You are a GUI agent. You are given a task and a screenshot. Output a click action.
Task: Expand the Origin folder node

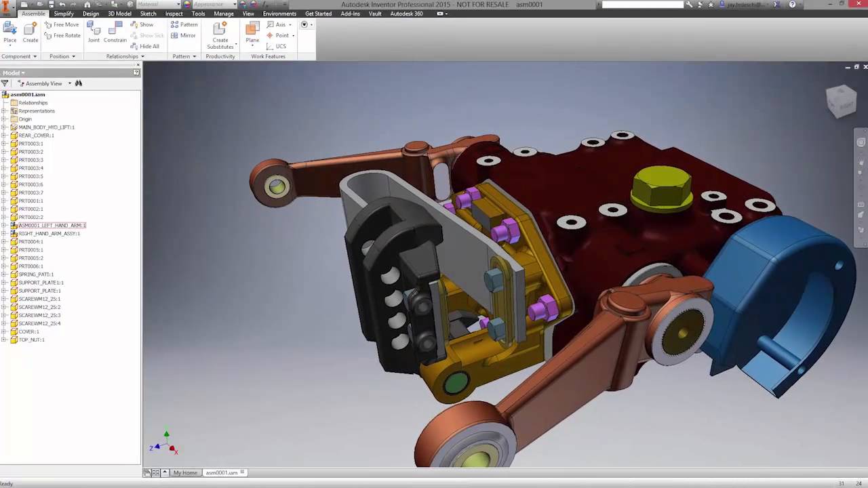click(4, 119)
